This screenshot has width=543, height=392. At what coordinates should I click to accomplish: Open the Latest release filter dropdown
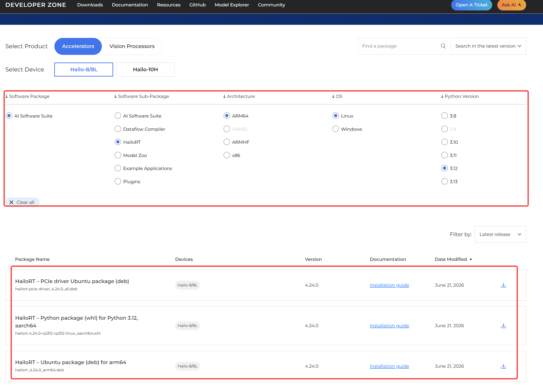(500, 234)
